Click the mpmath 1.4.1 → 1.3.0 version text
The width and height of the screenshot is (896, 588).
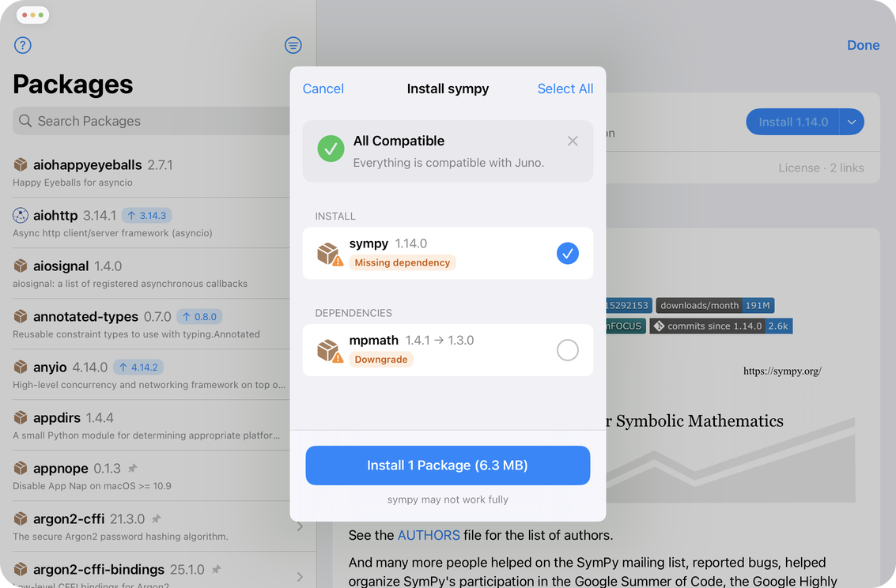tap(440, 341)
